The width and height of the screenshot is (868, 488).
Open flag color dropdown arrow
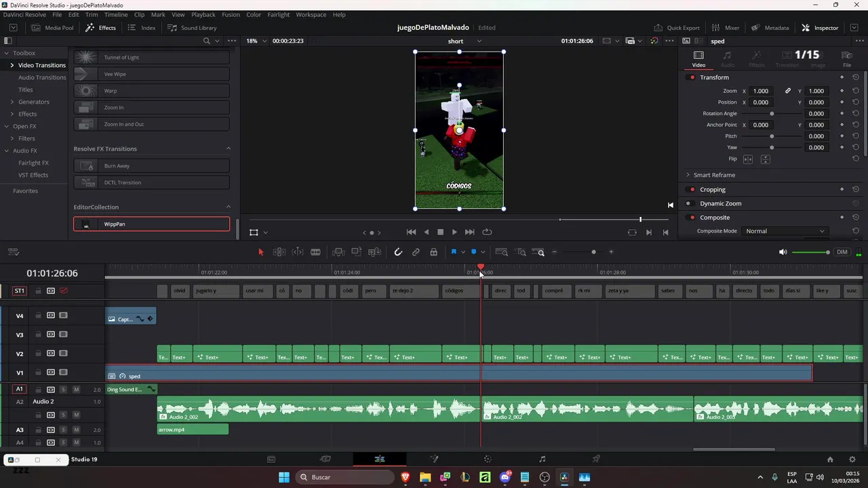[x=462, y=252]
